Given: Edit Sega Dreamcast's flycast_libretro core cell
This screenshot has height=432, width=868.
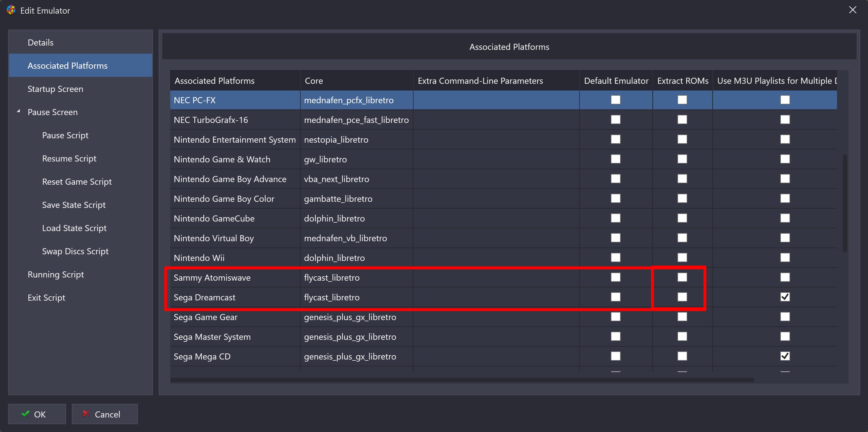Looking at the screenshot, I should [357, 297].
